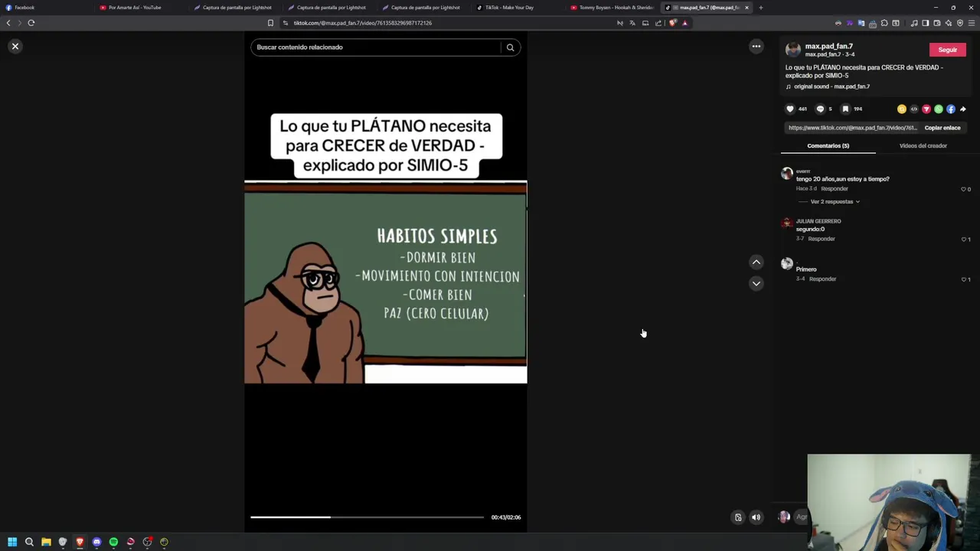Close the TikTok video viewer with the X
Viewport: 980px width, 551px height.
tap(15, 47)
